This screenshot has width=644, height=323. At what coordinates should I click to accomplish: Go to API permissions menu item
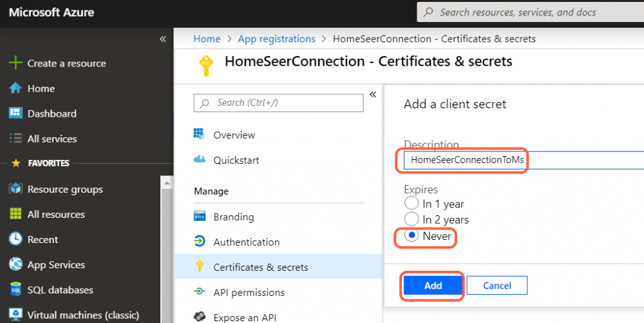pyautogui.click(x=249, y=293)
